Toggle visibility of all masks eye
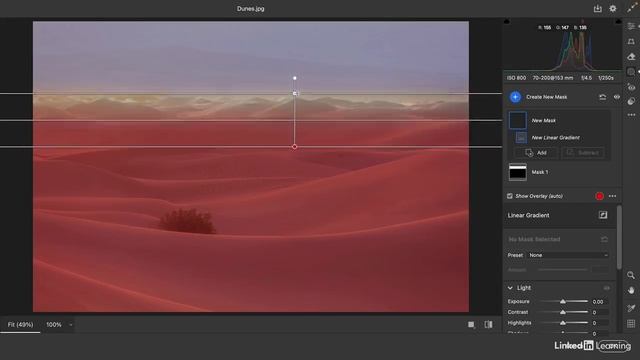 pyautogui.click(x=617, y=97)
